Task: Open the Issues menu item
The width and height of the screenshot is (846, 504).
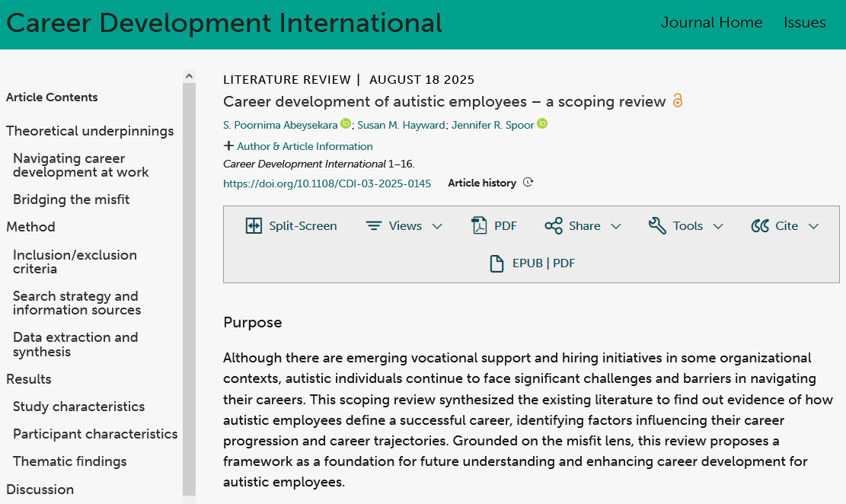Action: (x=804, y=23)
